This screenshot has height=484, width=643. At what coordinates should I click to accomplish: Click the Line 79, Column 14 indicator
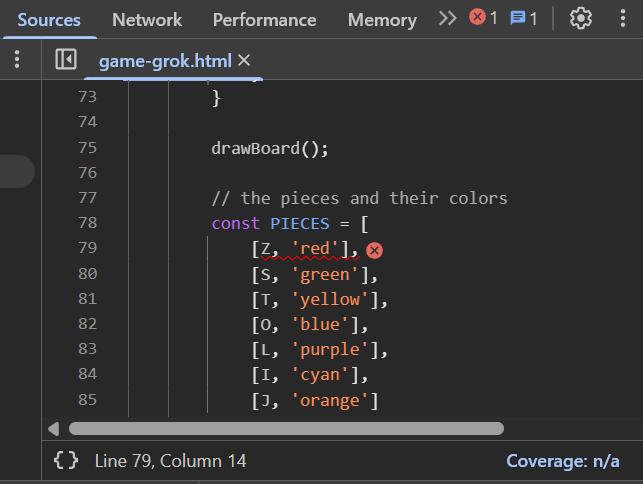tap(170, 461)
